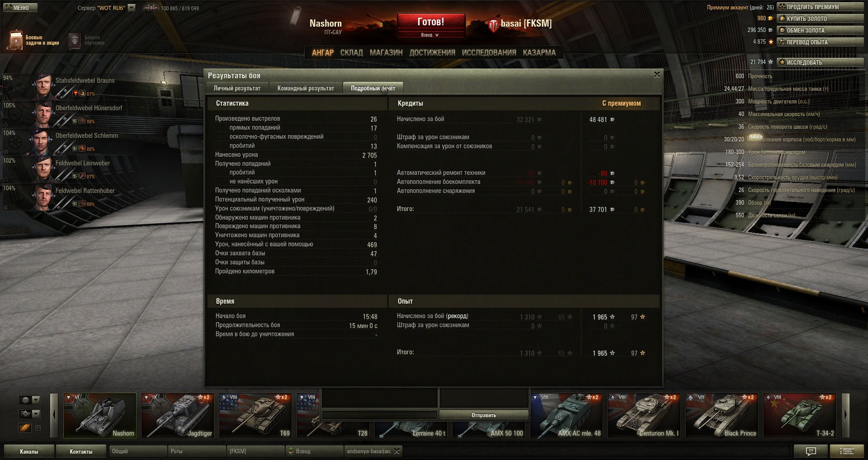Click the credits icon next to 296 350
868x460 pixels.
coord(770,30)
